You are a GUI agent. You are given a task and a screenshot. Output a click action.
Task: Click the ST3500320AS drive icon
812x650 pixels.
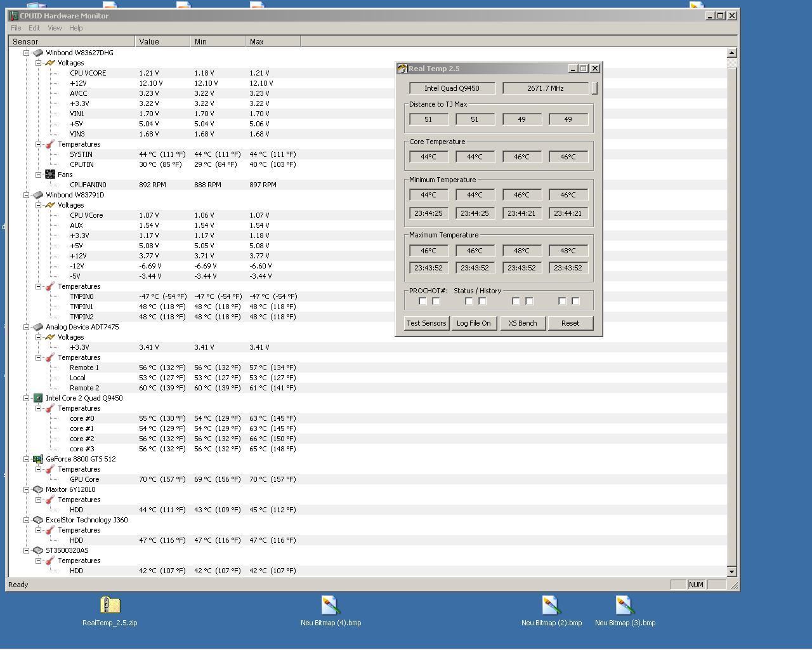(38, 550)
